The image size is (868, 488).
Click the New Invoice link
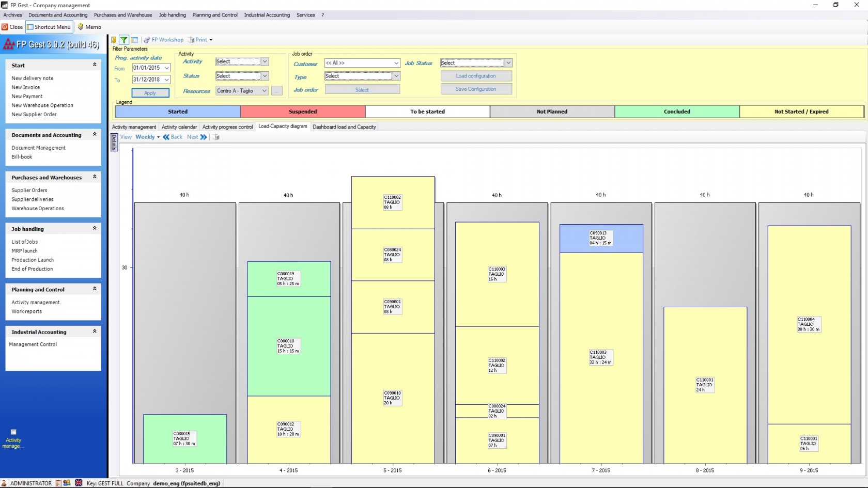26,87
